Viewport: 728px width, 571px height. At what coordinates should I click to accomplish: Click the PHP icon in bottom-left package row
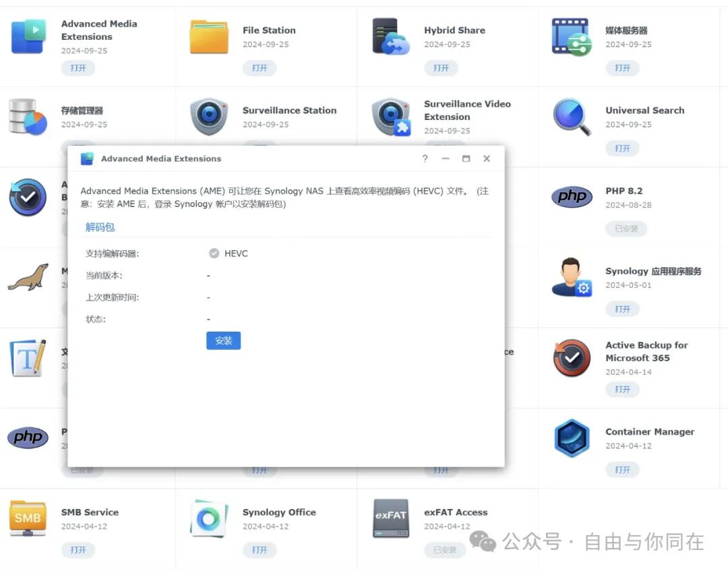(x=28, y=438)
